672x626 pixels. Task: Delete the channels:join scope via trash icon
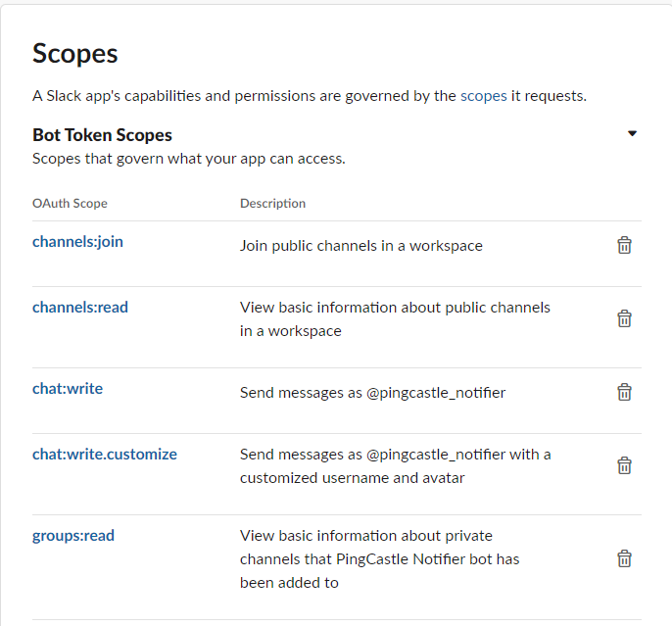(x=624, y=245)
